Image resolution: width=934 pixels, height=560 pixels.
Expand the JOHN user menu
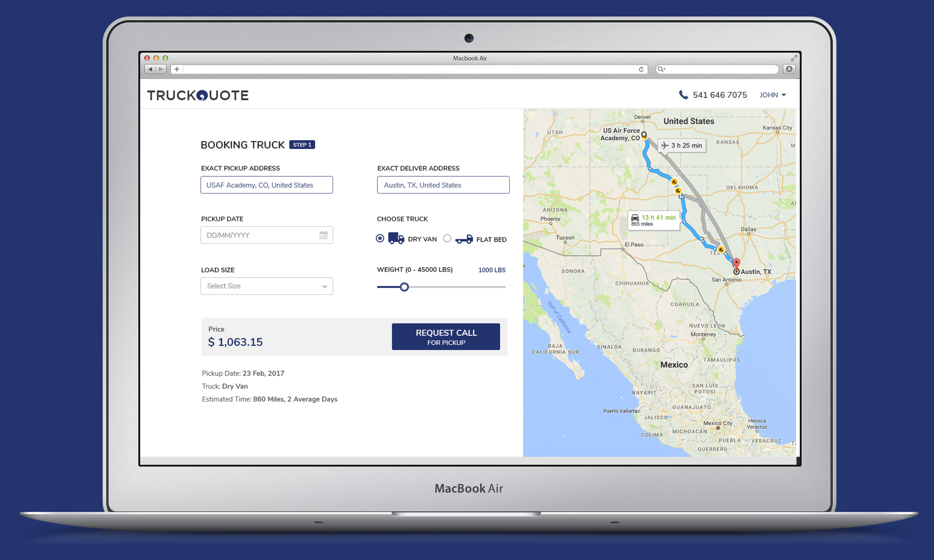click(773, 95)
